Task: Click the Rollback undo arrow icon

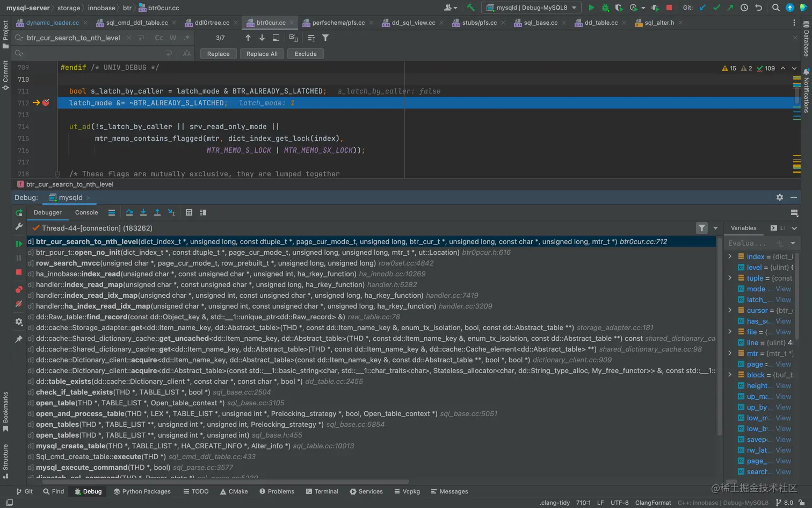Action: pyautogui.click(x=758, y=8)
